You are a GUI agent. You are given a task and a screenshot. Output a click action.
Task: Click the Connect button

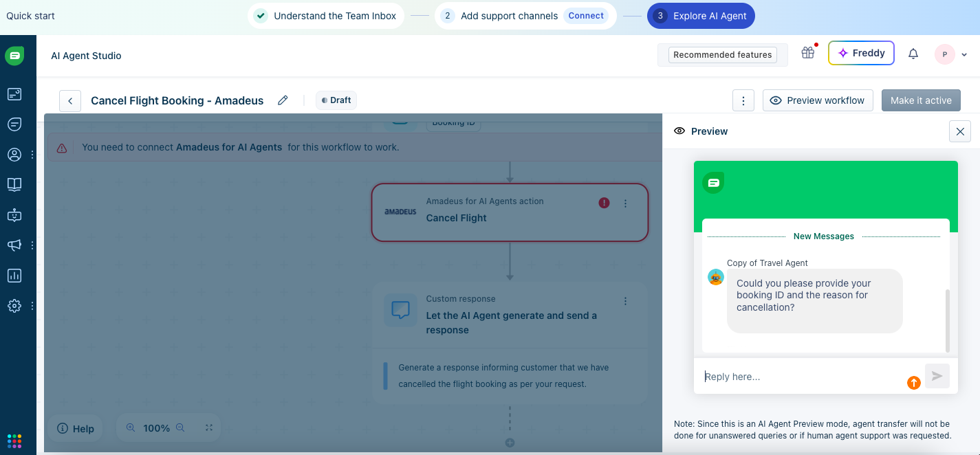pos(586,16)
